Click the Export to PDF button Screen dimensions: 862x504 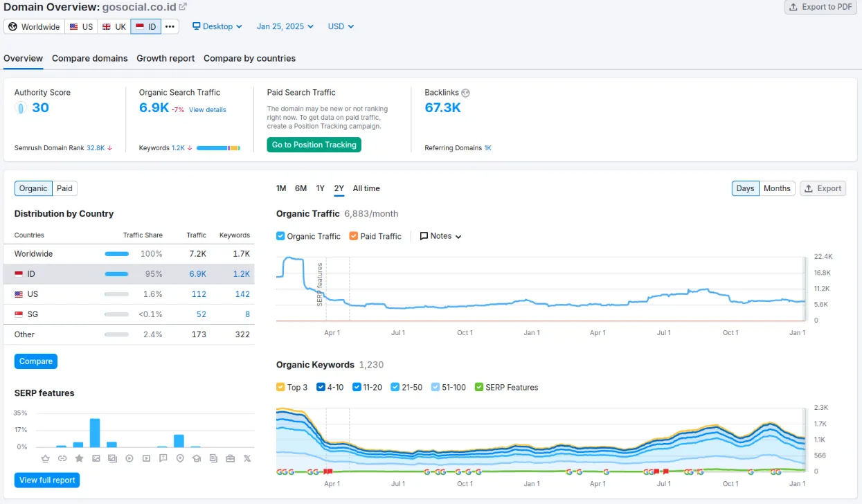[821, 7]
